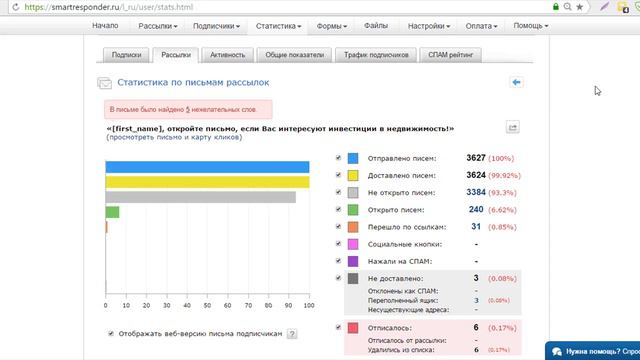Click the red Отписалось color swatch
The height and width of the screenshot is (360, 640).
tap(353, 328)
